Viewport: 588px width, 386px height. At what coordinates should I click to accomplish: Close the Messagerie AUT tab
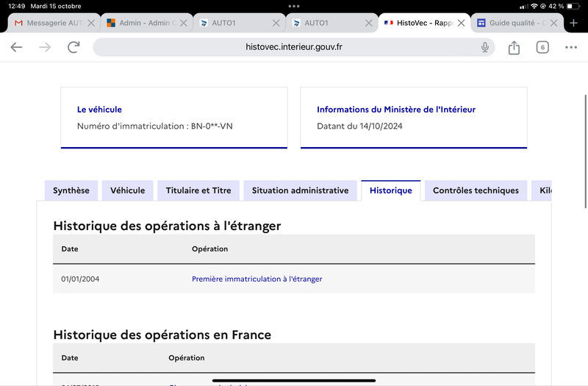[x=91, y=23]
